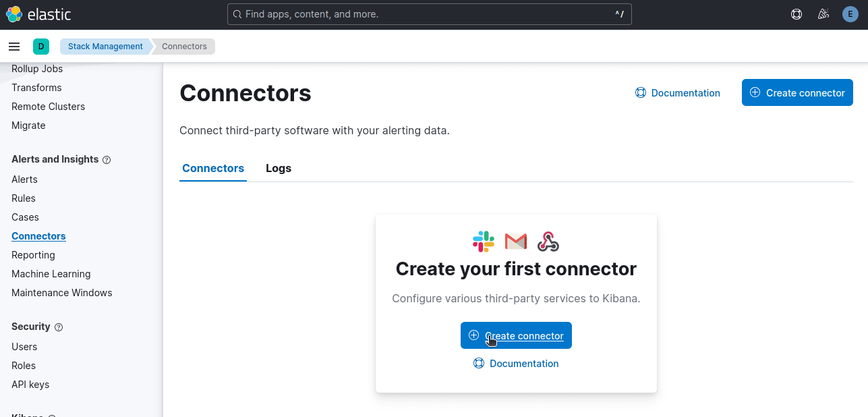Open the newsfeed celebration icon
The image size is (868, 417).
823,14
